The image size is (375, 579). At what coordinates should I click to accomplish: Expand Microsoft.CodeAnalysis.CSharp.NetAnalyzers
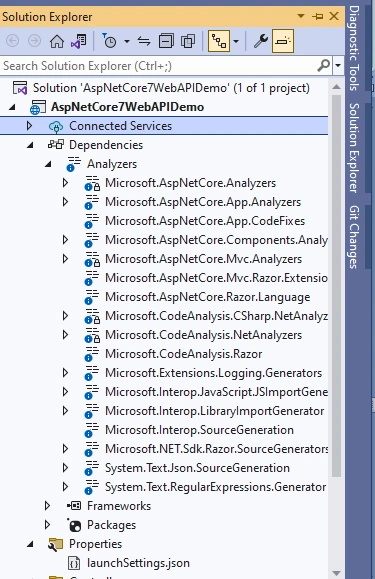(x=66, y=316)
